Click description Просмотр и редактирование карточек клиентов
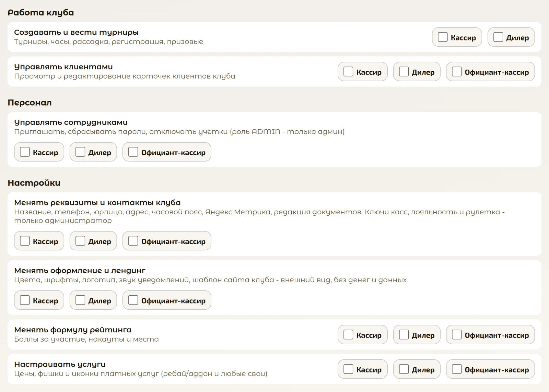The width and height of the screenshot is (549, 392). [125, 76]
